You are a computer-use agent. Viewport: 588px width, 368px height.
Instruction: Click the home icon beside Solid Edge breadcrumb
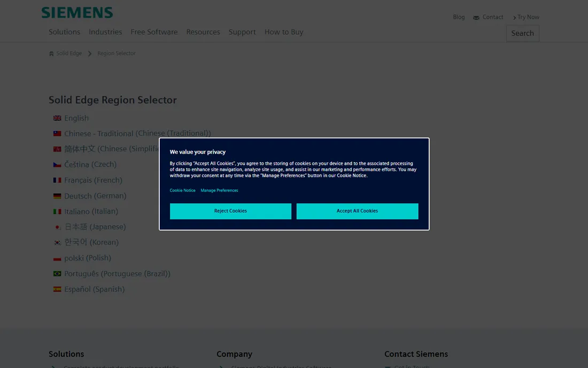point(51,53)
